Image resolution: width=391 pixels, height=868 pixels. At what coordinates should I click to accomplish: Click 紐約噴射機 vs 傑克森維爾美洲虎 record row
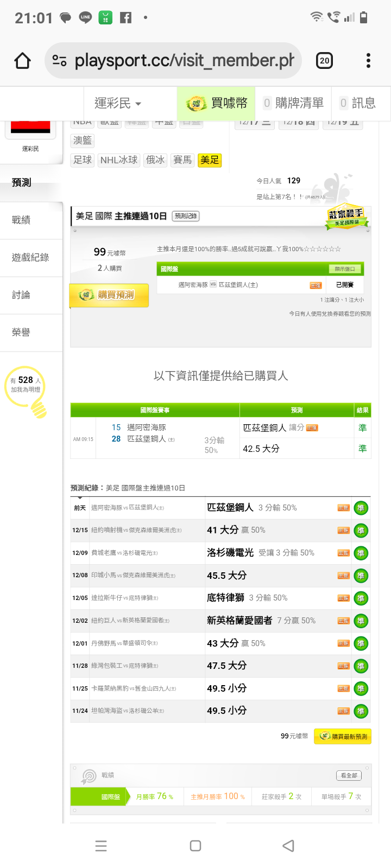[220, 530]
